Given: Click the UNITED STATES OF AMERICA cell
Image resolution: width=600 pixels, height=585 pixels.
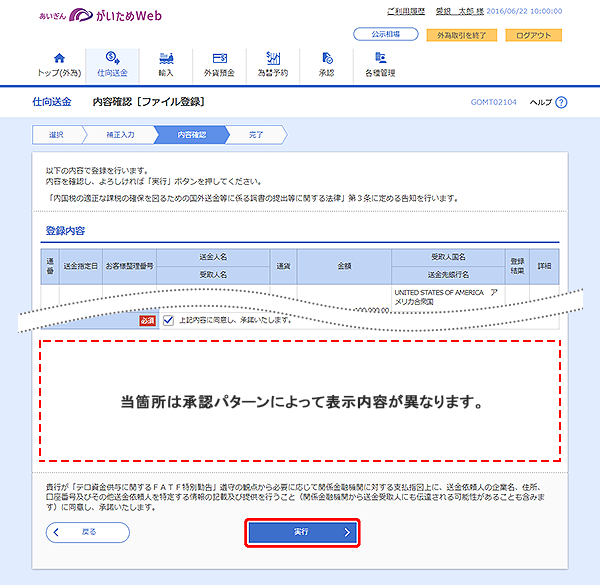Looking at the screenshot, I should 446,297.
